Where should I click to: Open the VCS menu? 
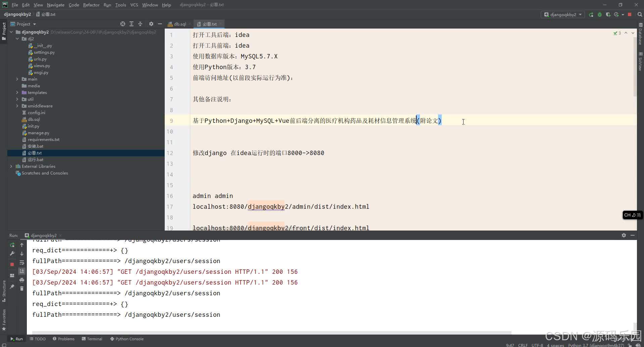pos(134,5)
